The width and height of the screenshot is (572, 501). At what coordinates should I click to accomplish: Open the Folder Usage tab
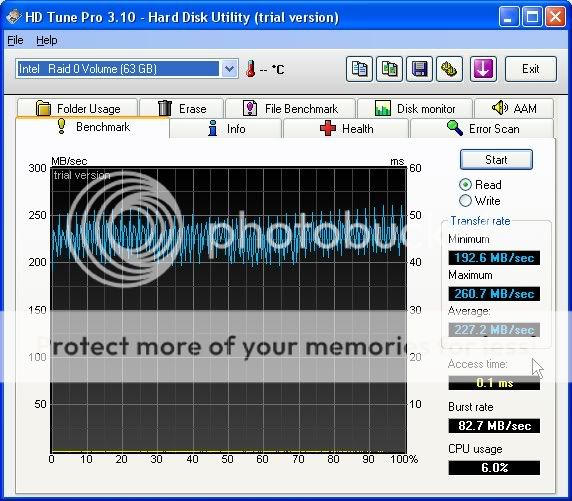[x=77, y=108]
